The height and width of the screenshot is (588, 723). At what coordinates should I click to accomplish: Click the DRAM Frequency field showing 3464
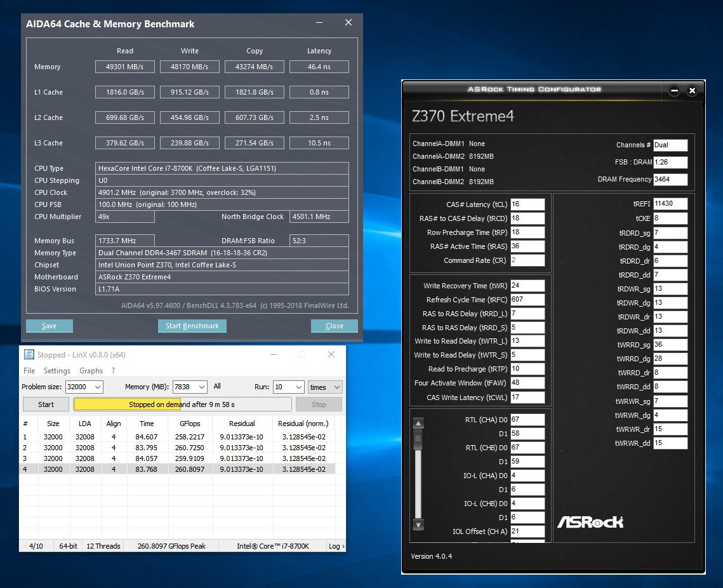pos(670,180)
